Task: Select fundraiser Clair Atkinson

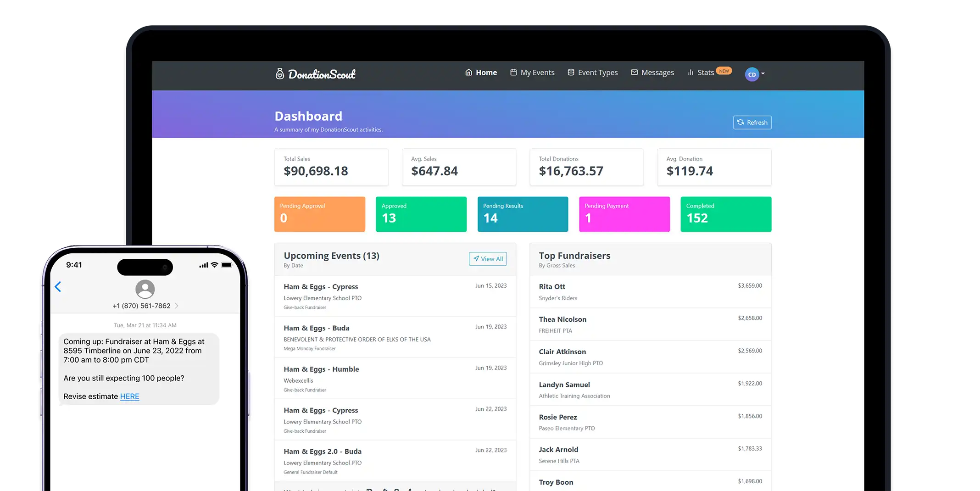Action: [x=651, y=357]
